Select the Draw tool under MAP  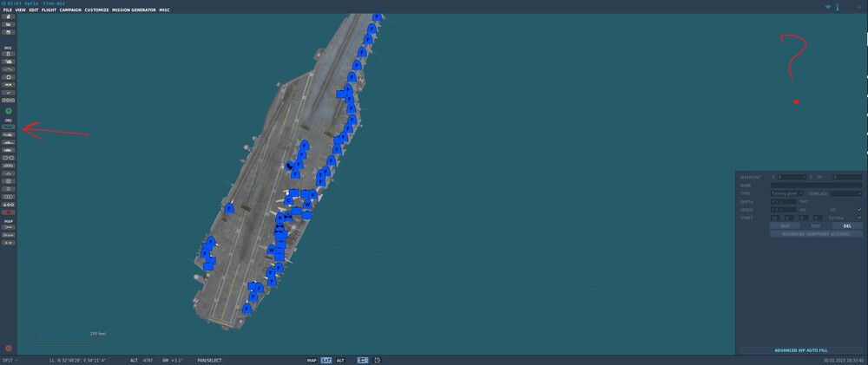[x=9, y=235]
